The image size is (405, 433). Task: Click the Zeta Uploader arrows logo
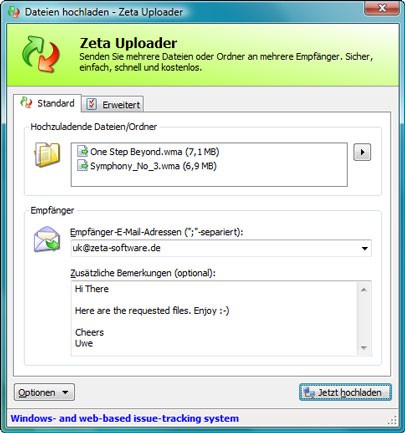click(41, 54)
